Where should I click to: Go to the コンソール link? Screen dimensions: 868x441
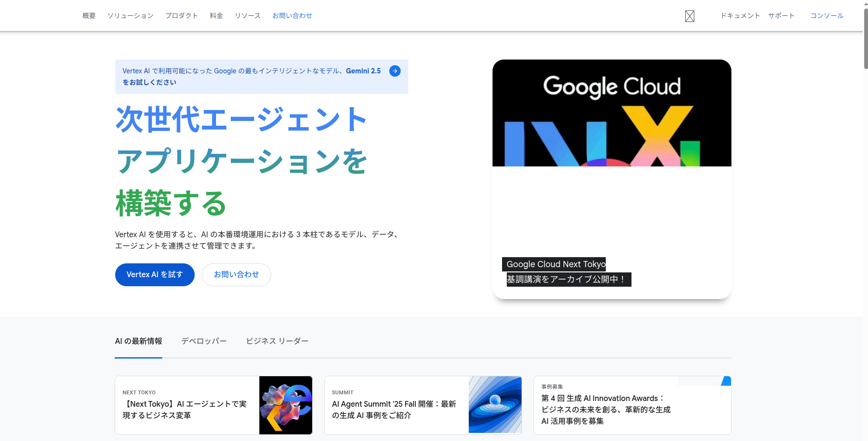click(827, 16)
